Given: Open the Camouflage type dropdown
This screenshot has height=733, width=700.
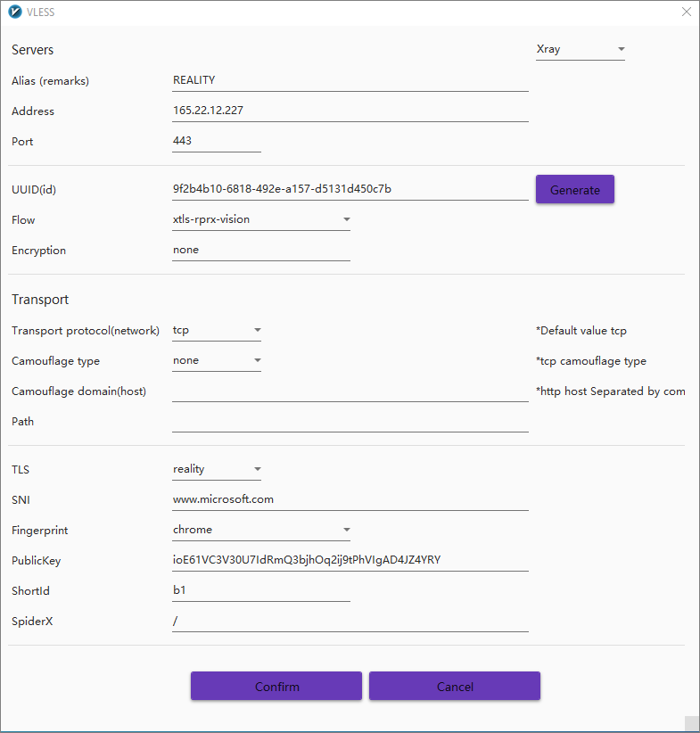Looking at the screenshot, I should click(217, 361).
